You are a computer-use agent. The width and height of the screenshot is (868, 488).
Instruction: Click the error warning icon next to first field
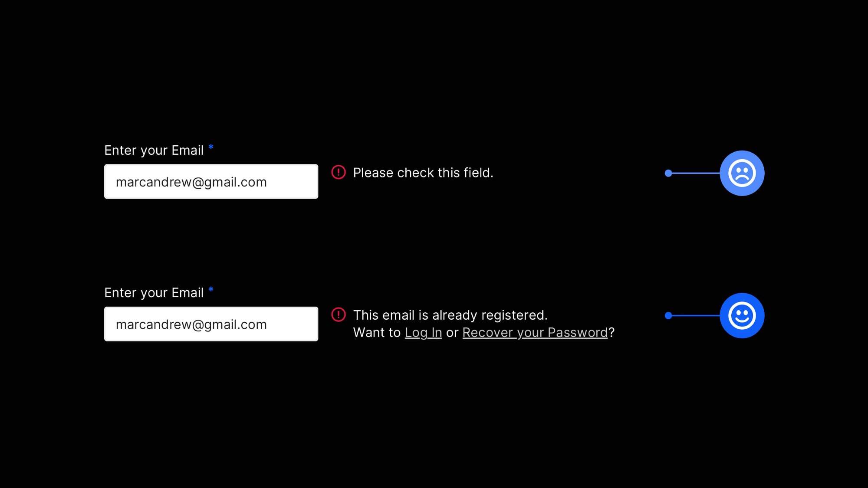[x=337, y=173]
